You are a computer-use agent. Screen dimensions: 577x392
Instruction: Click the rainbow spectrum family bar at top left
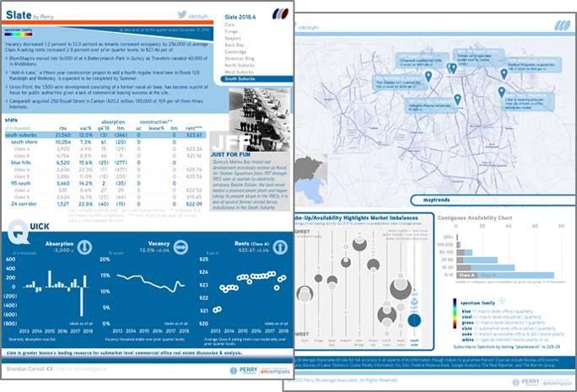pyautogui.click(x=19, y=35)
